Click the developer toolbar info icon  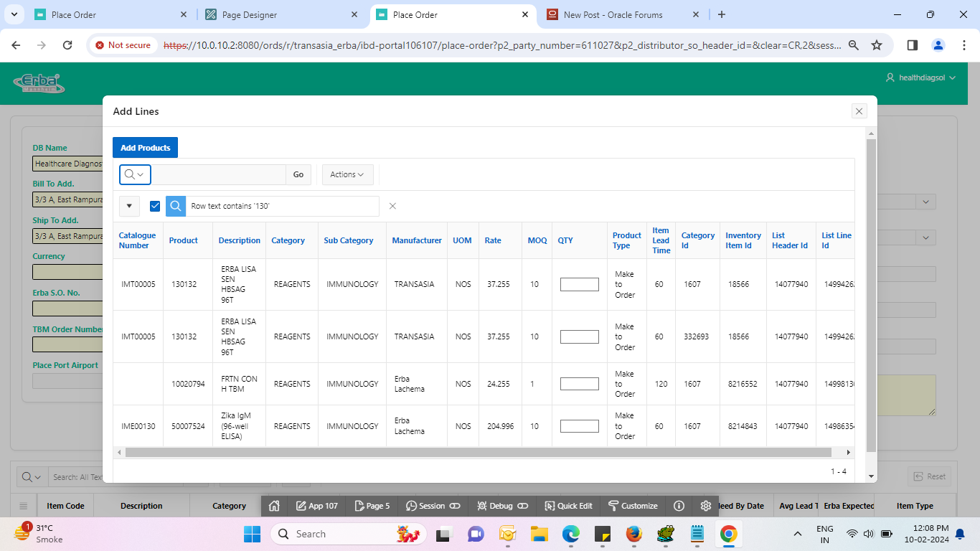(679, 506)
